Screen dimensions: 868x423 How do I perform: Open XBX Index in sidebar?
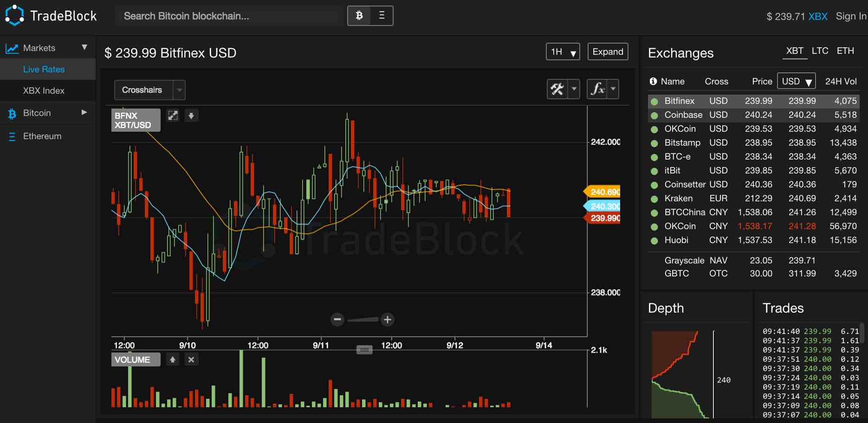point(44,90)
